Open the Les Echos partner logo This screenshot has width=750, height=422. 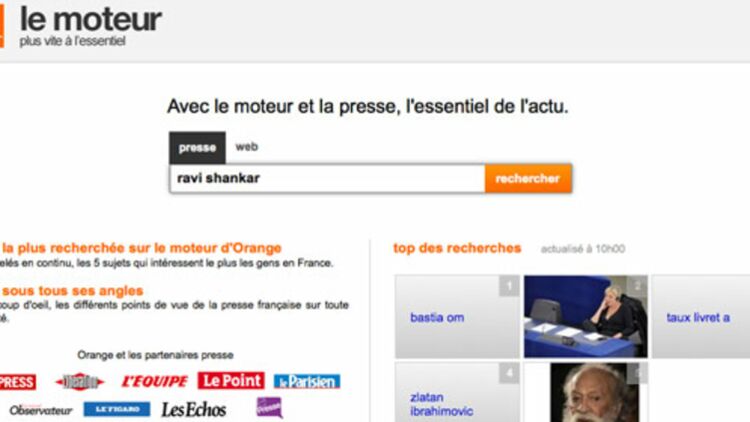(193, 410)
